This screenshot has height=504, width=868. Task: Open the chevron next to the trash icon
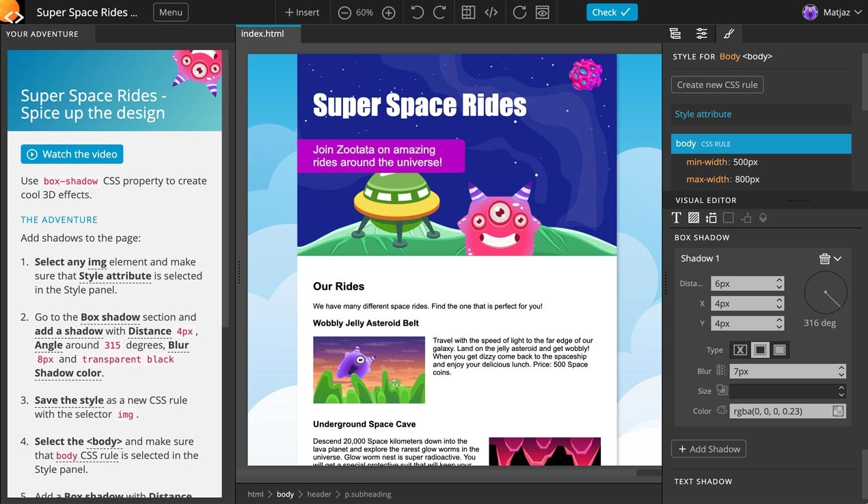(836, 258)
